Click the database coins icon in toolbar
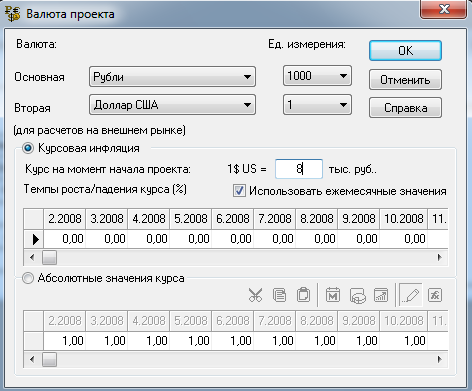 (357, 295)
